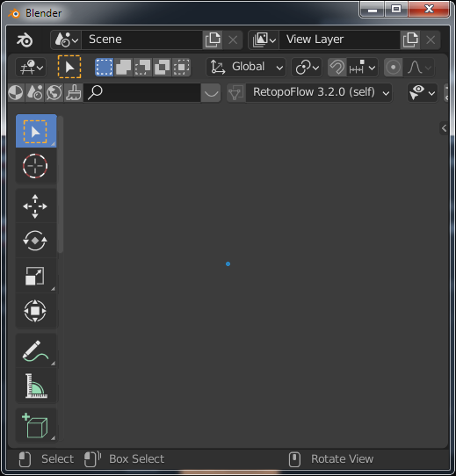Open the scene browse dropdown icon
The image size is (456, 476).
(66, 40)
